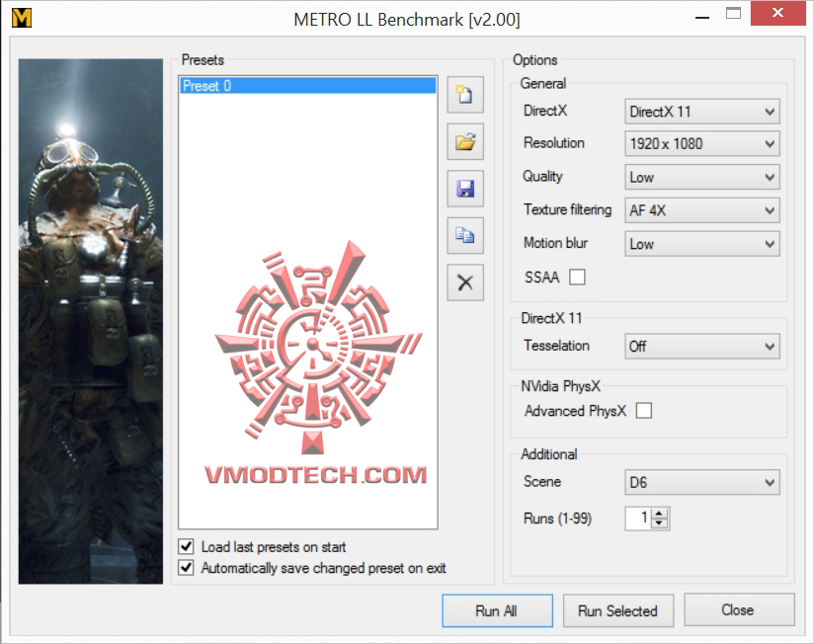Click the Run All button
Screen dimensions: 813x644
coord(497,610)
